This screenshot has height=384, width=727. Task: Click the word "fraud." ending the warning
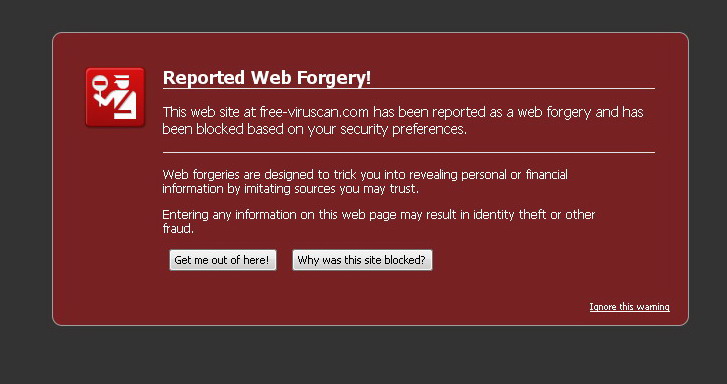click(x=178, y=229)
